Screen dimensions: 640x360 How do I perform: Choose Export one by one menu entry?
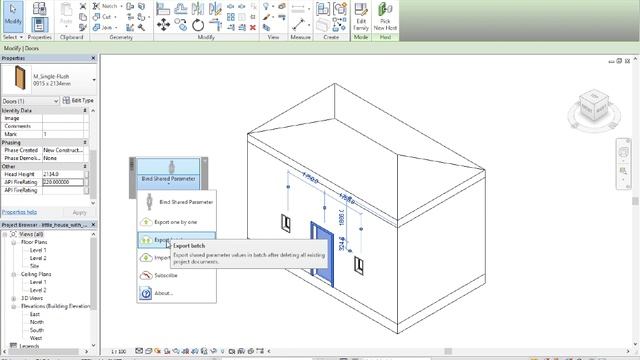point(176,222)
